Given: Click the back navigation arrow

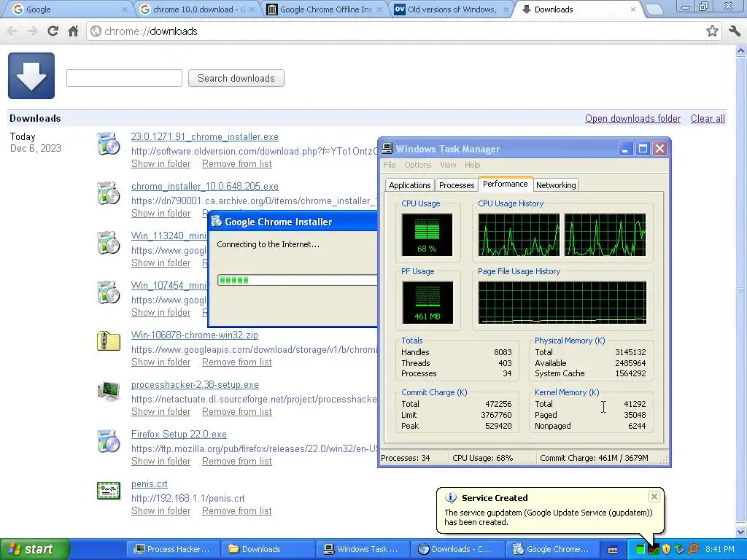Looking at the screenshot, I should click(x=12, y=31).
